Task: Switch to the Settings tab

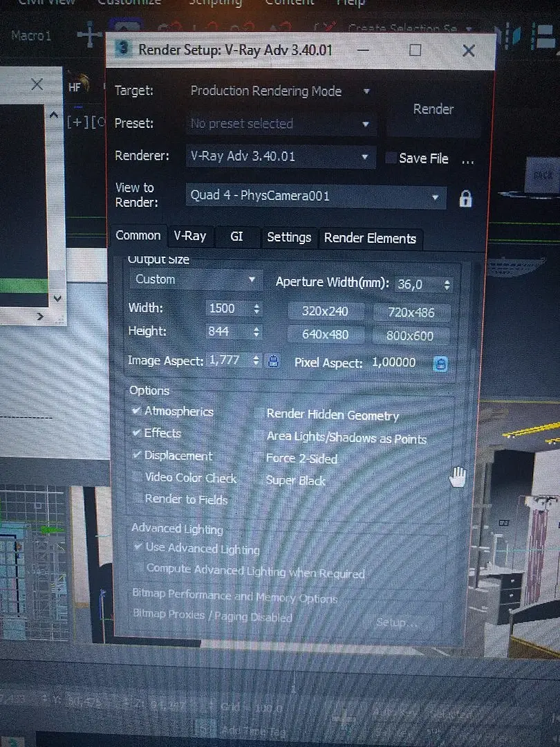Action: pos(289,237)
